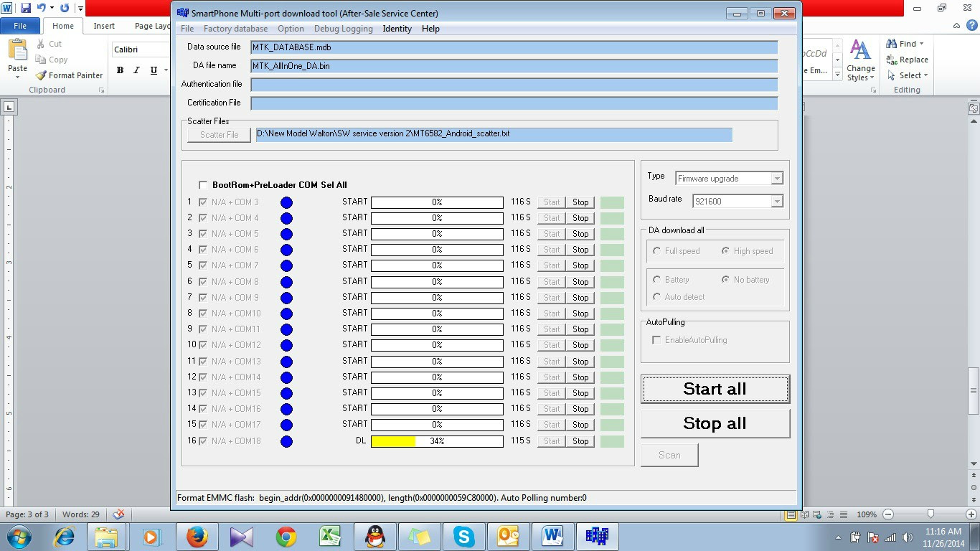The height and width of the screenshot is (551, 980).
Task: Click Stop button for port 16
Action: click(x=580, y=441)
